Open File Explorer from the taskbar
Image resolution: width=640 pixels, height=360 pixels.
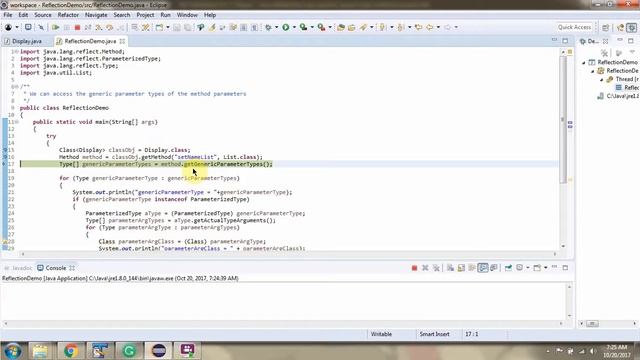click(x=40, y=351)
